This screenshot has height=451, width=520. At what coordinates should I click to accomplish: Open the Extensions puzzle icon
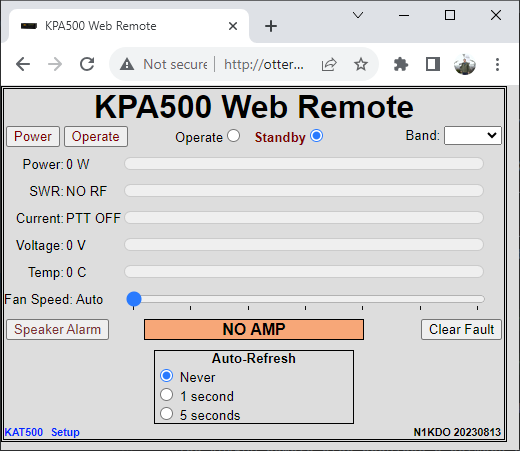[401, 64]
